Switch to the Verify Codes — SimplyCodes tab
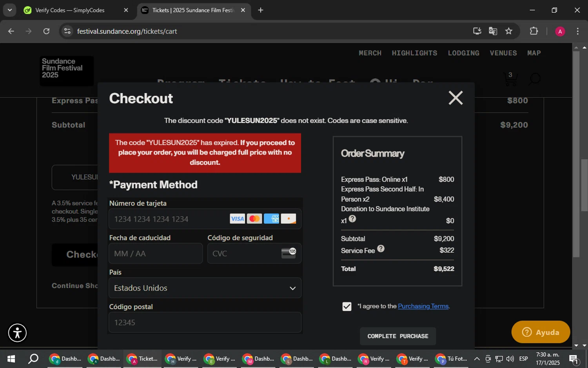 70,10
